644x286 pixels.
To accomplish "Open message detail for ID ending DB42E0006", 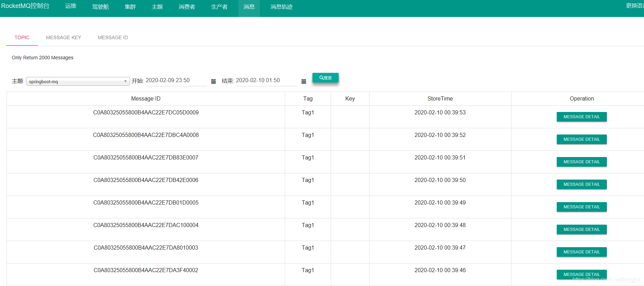I will pos(582,184).
